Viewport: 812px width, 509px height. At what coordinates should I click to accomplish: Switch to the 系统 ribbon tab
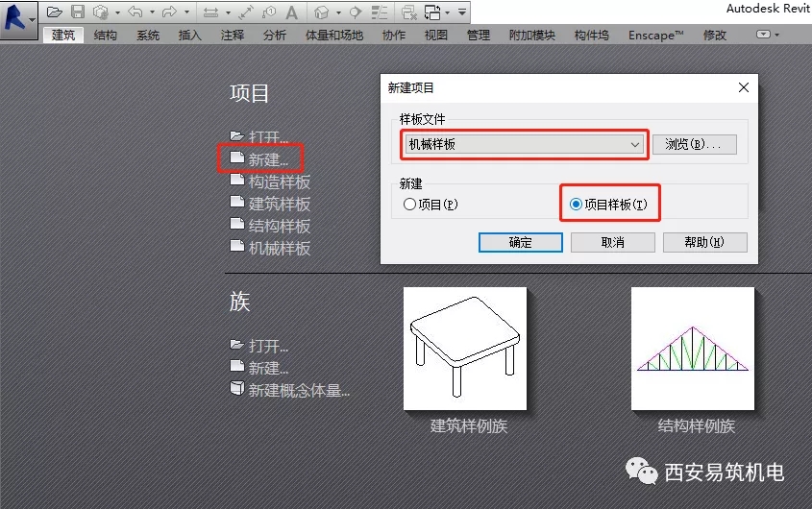click(148, 35)
